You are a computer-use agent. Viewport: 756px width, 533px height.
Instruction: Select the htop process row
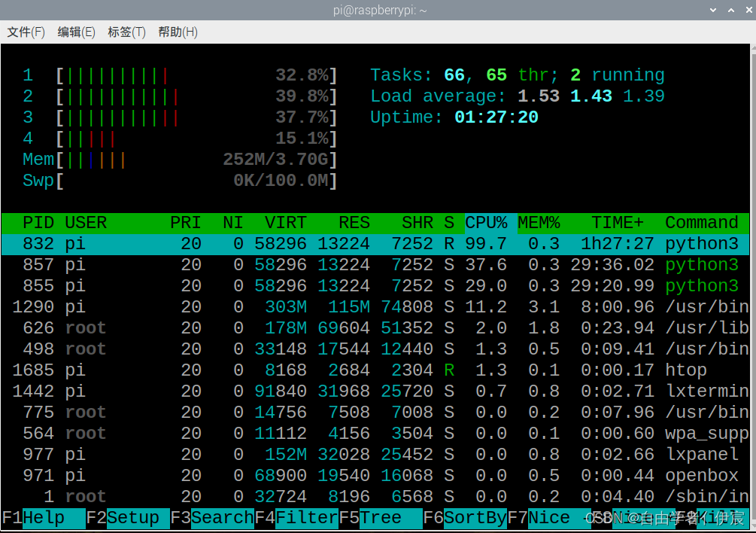(301, 370)
